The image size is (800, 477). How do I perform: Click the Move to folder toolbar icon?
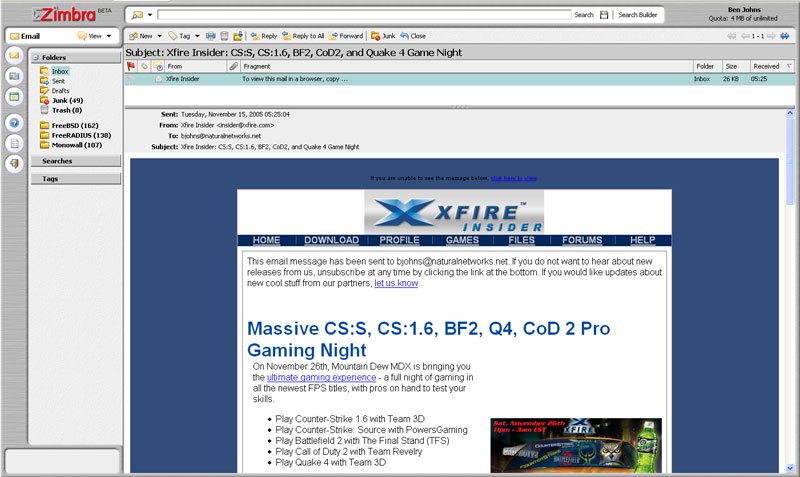pos(238,36)
